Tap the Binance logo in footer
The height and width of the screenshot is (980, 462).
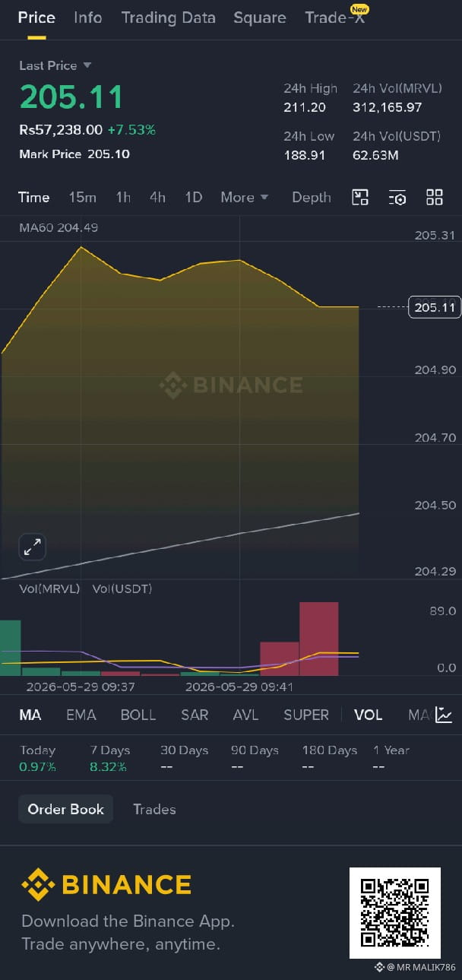click(x=106, y=885)
